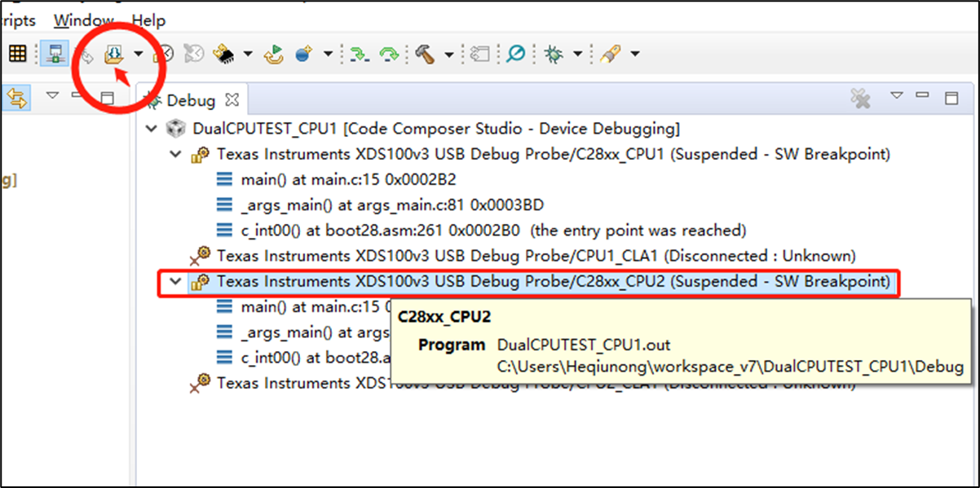The width and height of the screenshot is (980, 488).
Task: Minimize the Debug view
Action: (x=923, y=95)
